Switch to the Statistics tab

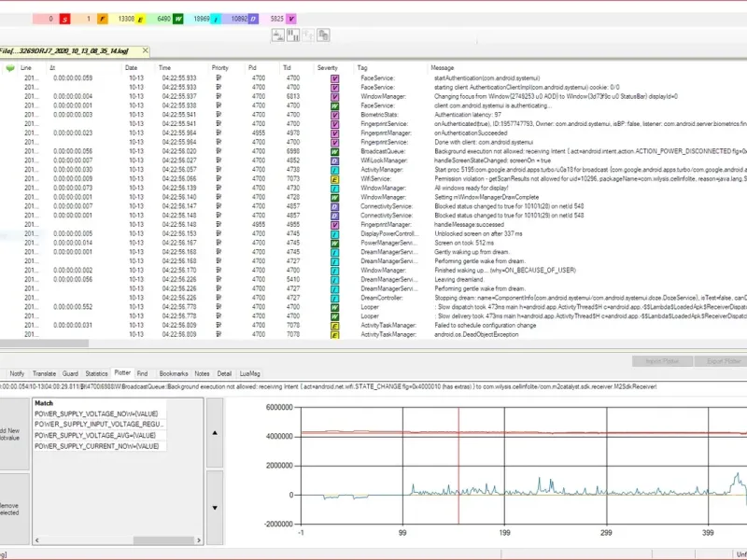click(x=97, y=372)
